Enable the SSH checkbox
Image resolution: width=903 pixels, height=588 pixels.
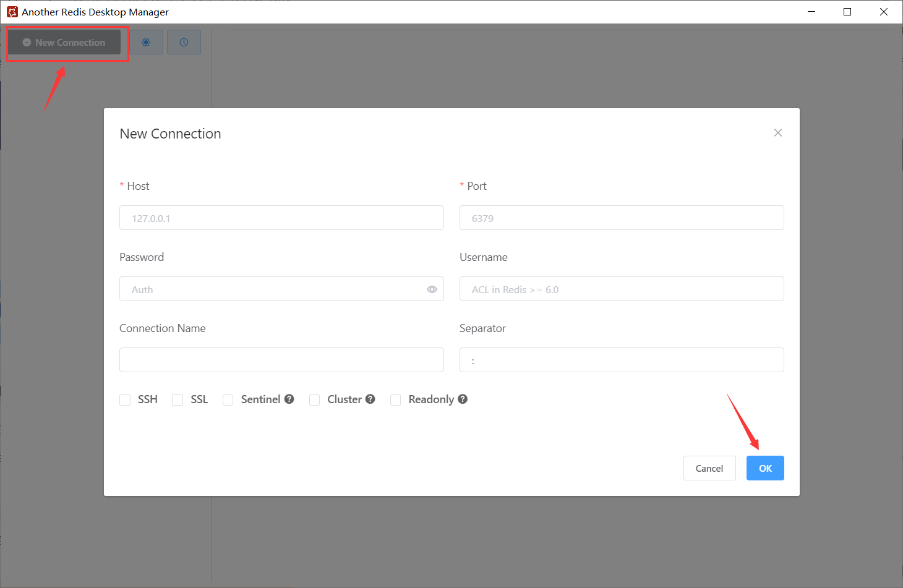(x=125, y=400)
